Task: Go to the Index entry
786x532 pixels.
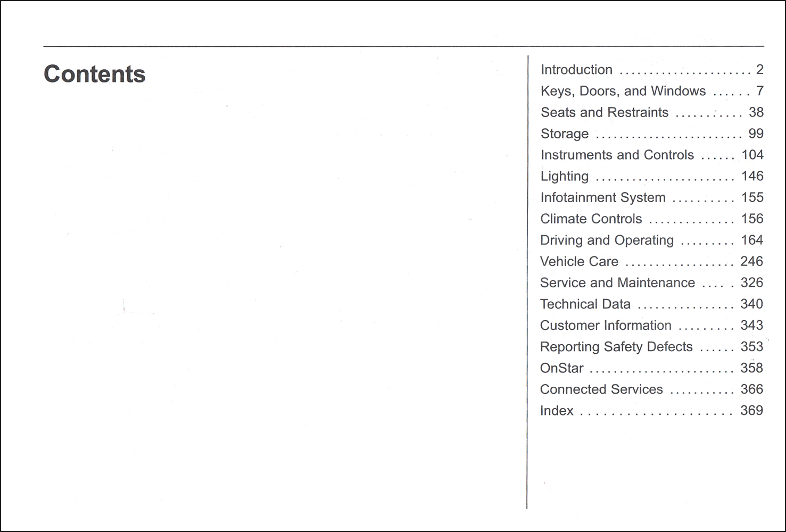Action: point(652,410)
